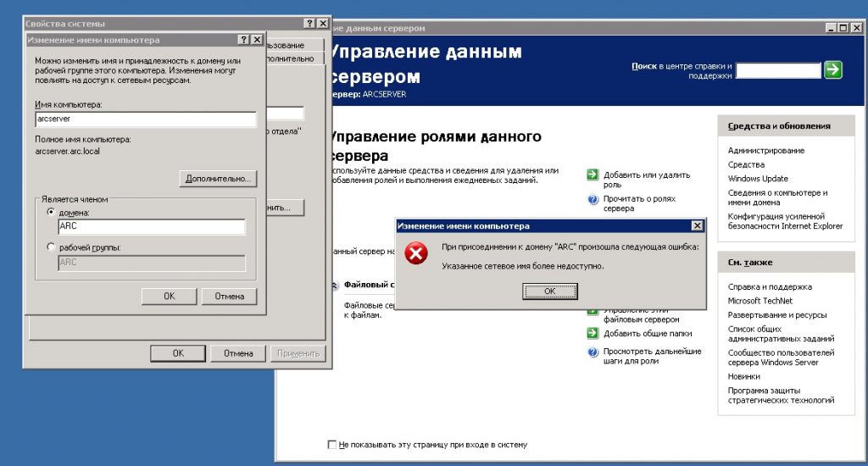868x466 pixels.
Task: Click the green search arrow in Help Center
Action: click(x=833, y=69)
